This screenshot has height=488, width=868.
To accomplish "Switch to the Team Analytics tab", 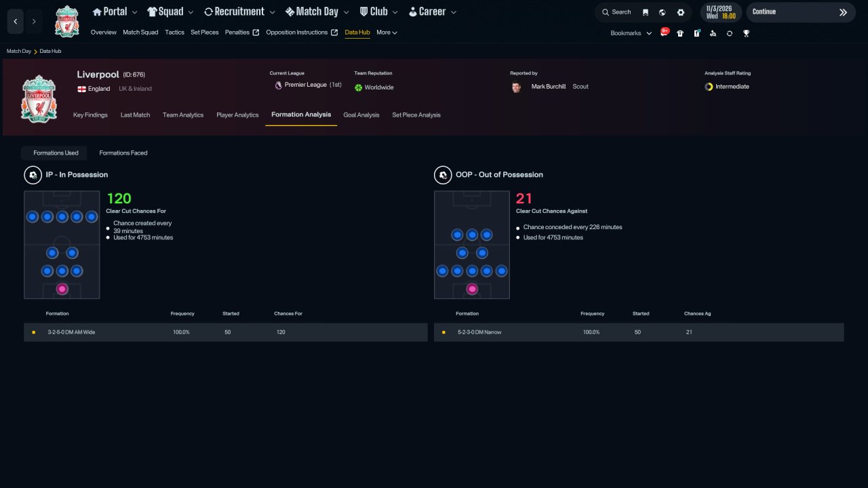I will point(183,115).
